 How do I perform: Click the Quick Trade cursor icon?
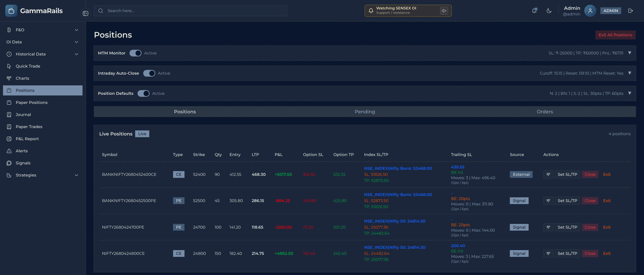pyautogui.click(x=9, y=66)
